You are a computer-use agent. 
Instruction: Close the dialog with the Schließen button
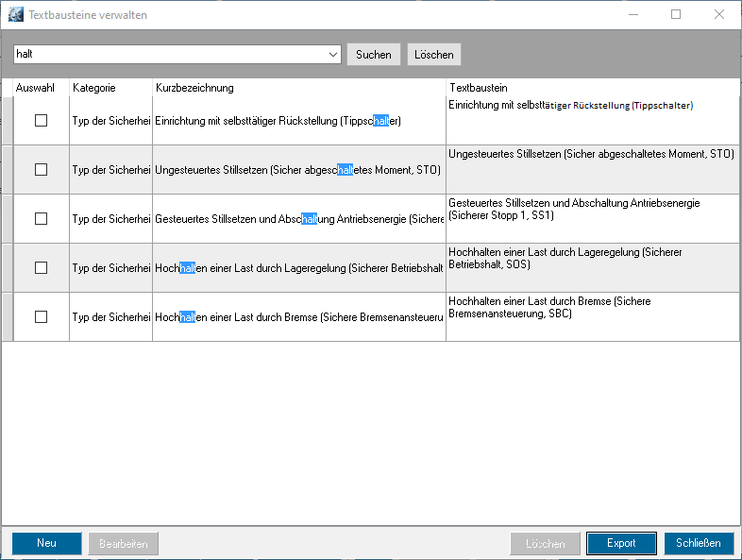(x=699, y=543)
